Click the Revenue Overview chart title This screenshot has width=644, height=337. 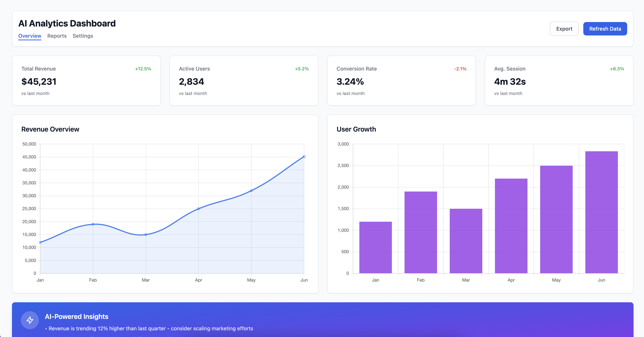click(x=50, y=129)
